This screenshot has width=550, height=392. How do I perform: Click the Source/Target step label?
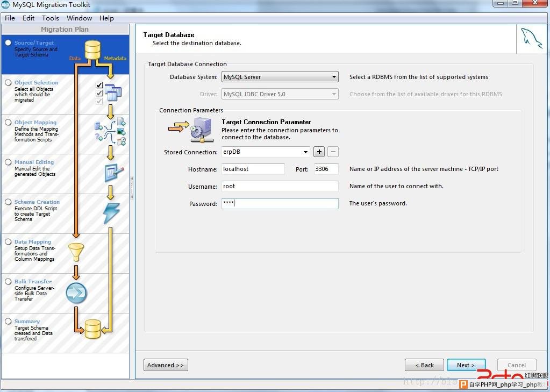(x=34, y=42)
